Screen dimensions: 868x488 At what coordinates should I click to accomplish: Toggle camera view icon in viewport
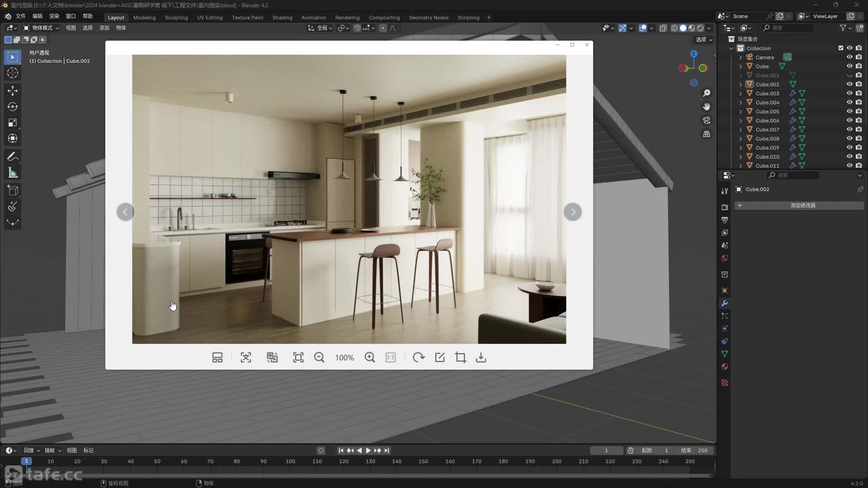pos(707,120)
